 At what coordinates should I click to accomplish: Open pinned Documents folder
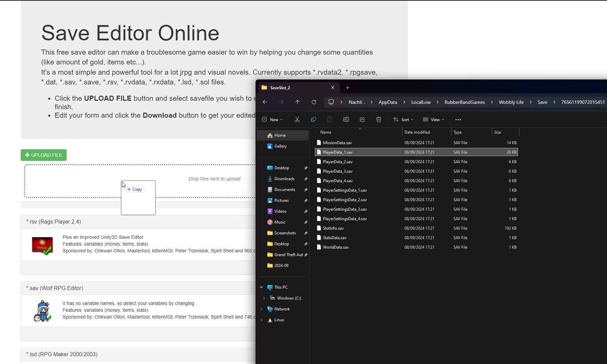point(285,190)
